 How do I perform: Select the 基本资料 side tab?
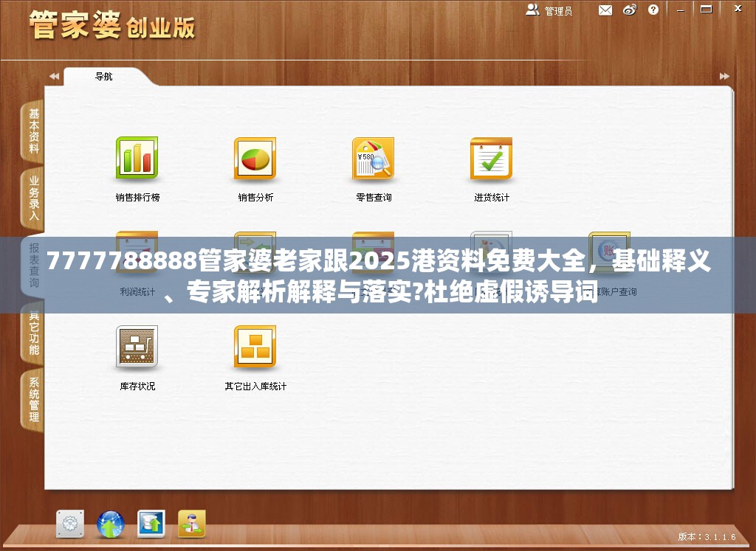pos(32,131)
